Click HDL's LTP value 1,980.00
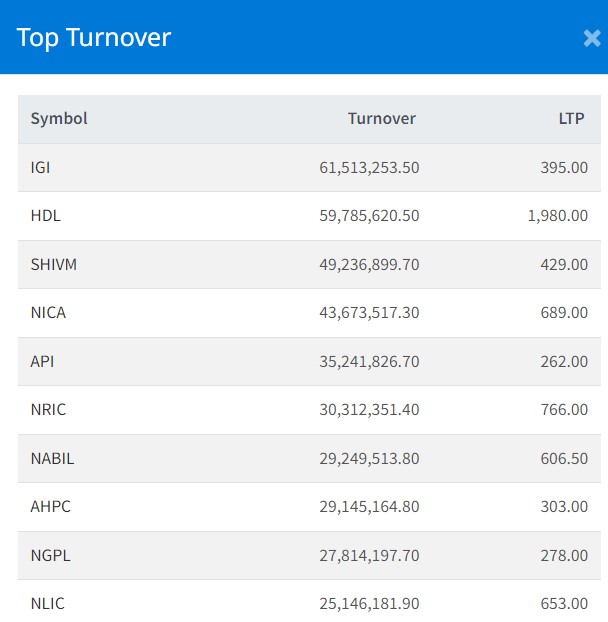The image size is (608, 622). click(558, 216)
